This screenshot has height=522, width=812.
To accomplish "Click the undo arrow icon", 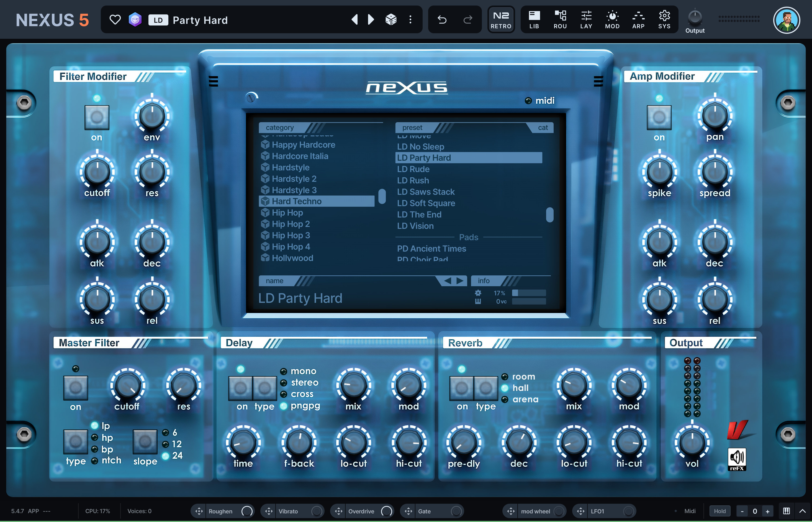I will 442,20.
